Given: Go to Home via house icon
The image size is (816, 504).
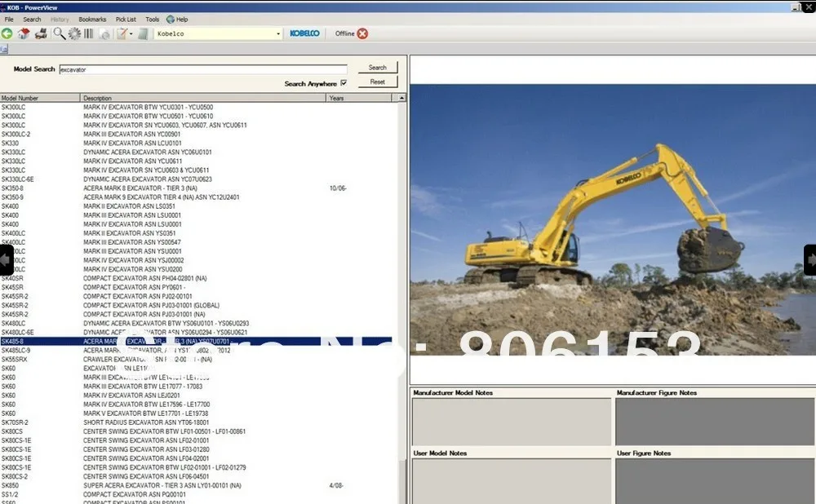Looking at the screenshot, I should (x=24, y=33).
